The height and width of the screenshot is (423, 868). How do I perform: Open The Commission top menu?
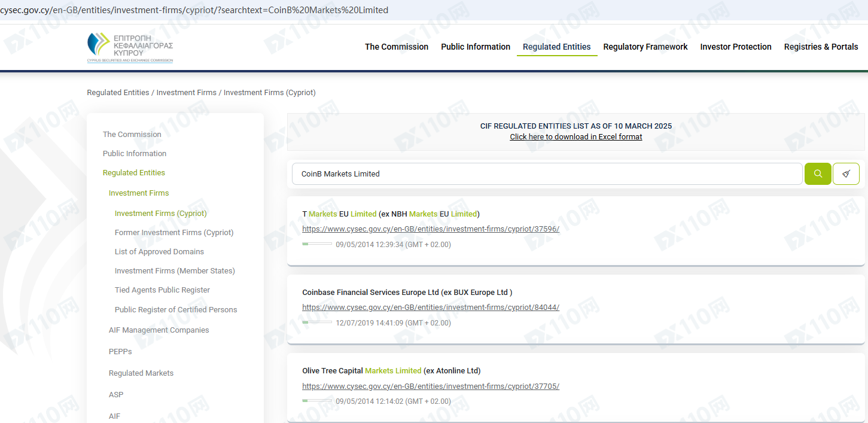coord(397,47)
